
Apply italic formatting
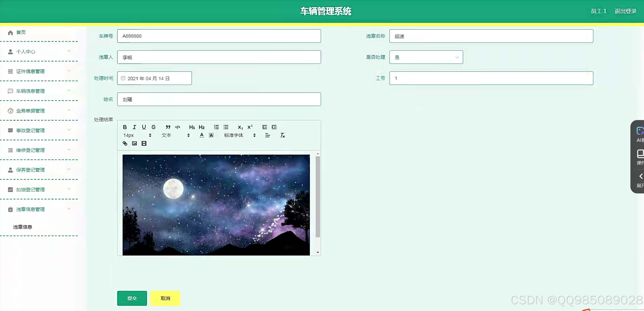[134, 127]
